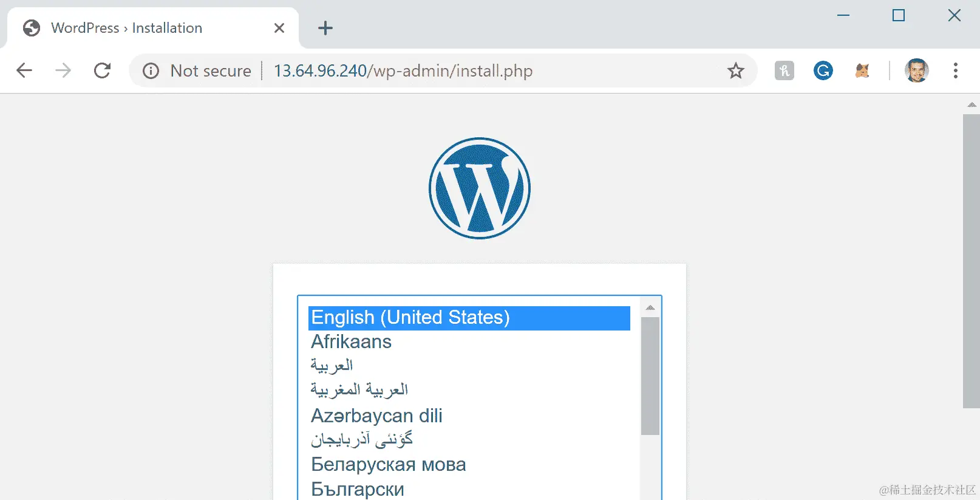
Task: Click the language list scroll-up arrow
Action: pyautogui.click(x=650, y=308)
